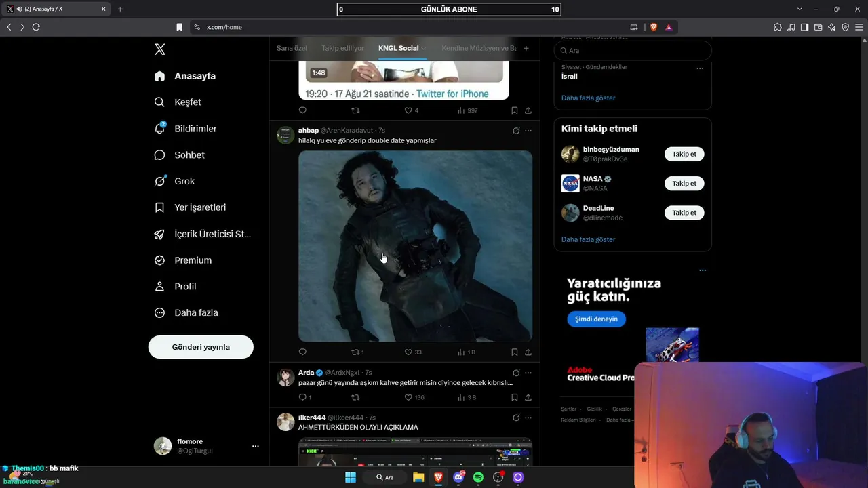Repost the post with the 1:48 video
This screenshot has width=868, height=488.
[x=355, y=110]
